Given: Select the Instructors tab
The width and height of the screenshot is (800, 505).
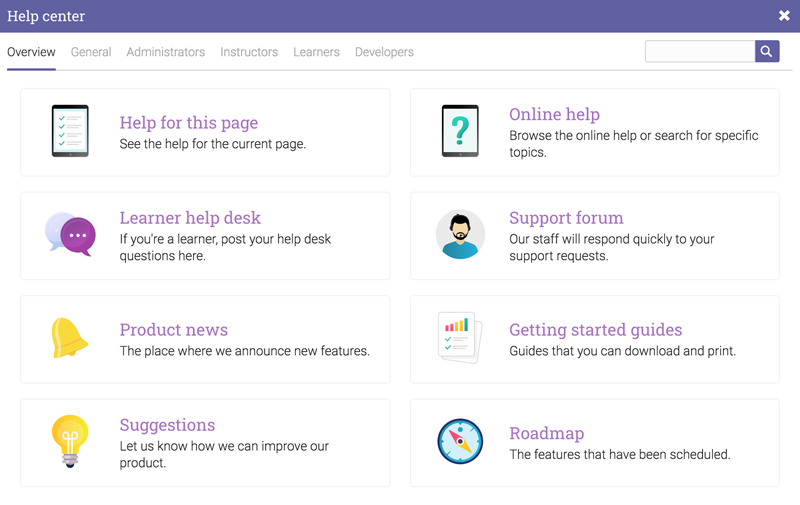Looking at the screenshot, I should coord(249,52).
